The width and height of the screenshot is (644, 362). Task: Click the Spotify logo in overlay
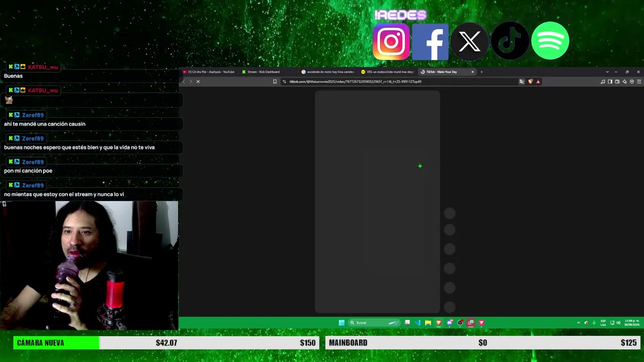[x=550, y=41]
